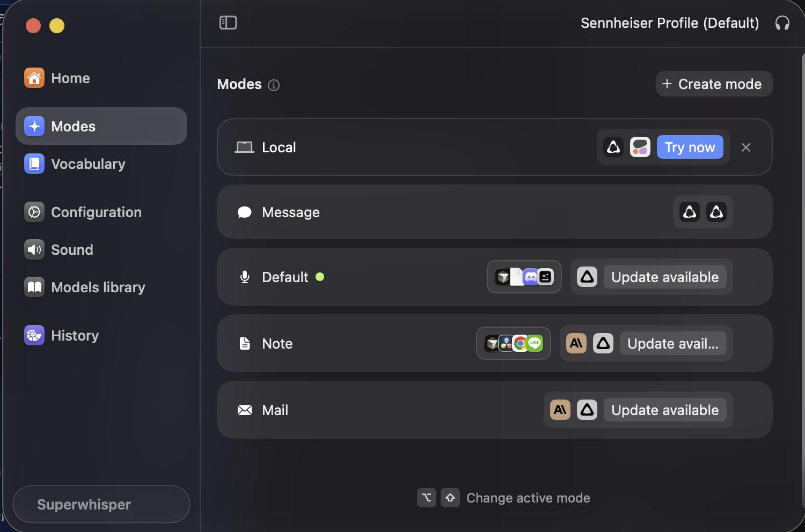Viewport: 805px width, 532px height.
Task: Select the Local mode row
Action: tap(494, 147)
